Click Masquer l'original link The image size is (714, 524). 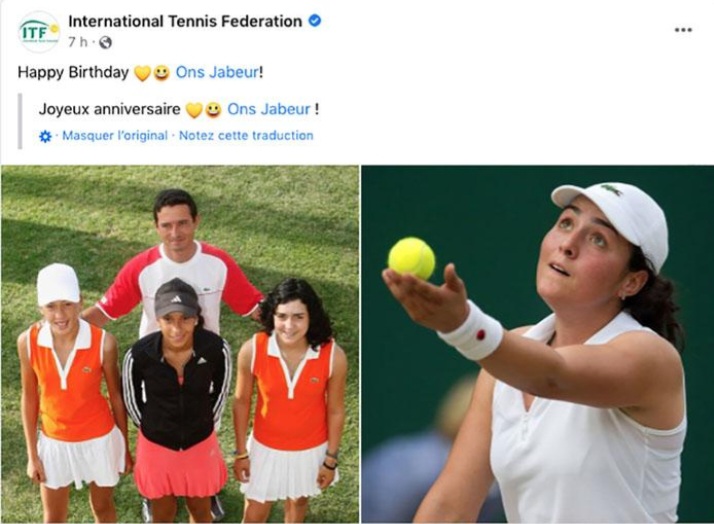pyautogui.click(x=115, y=136)
